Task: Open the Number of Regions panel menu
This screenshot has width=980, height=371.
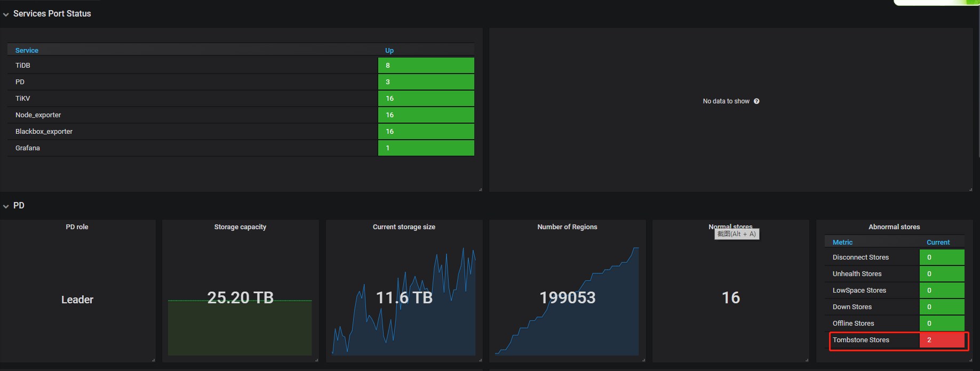Action: click(567, 227)
